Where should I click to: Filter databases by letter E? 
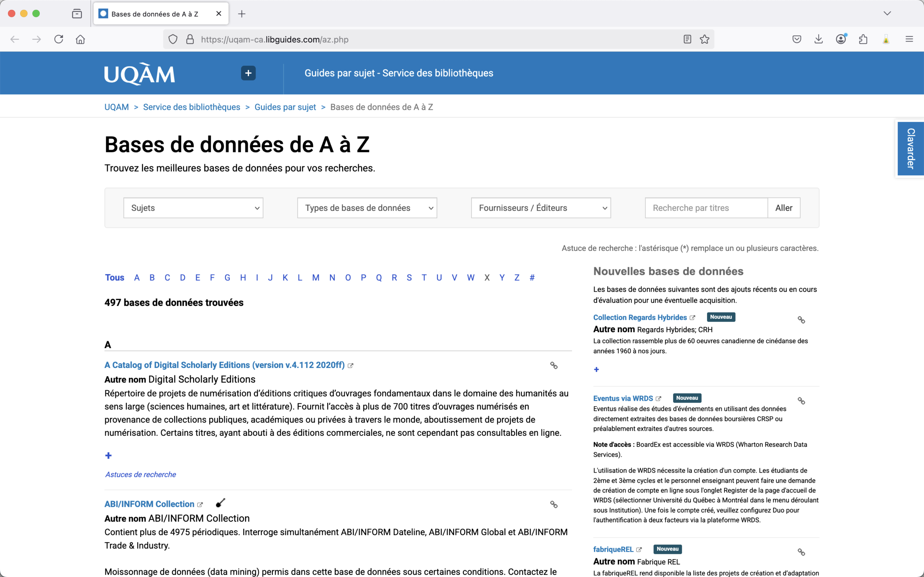197,277
